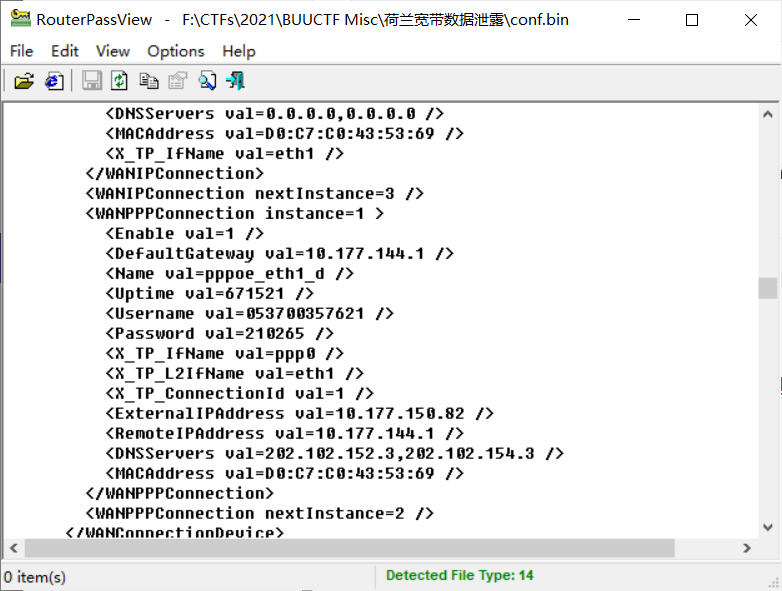The width and height of the screenshot is (782, 591).
Task: Open the File menu
Action: coord(21,51)
